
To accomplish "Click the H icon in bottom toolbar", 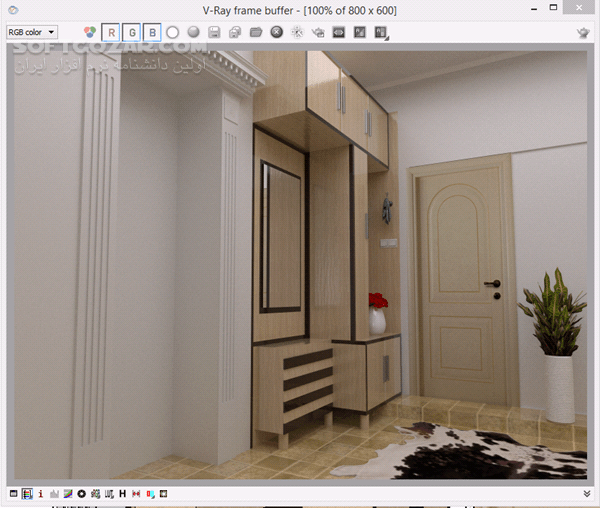I will [x=122, y=494].
